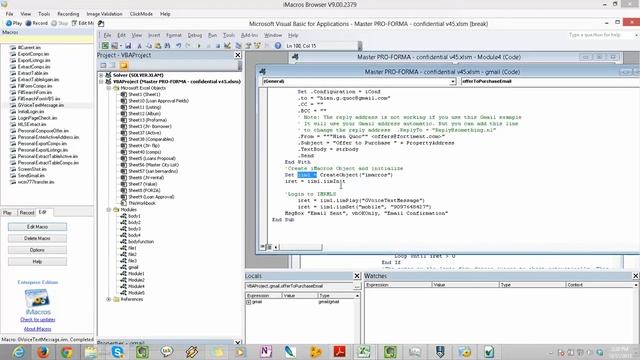Click the Project Explorer toolbar icon
The height and width of the screenshot is (360, 640).
[x=238, y=46]
